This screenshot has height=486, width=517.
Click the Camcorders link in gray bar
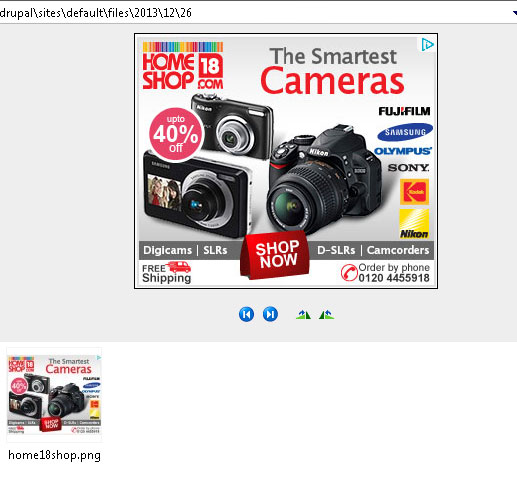point(398,250)
